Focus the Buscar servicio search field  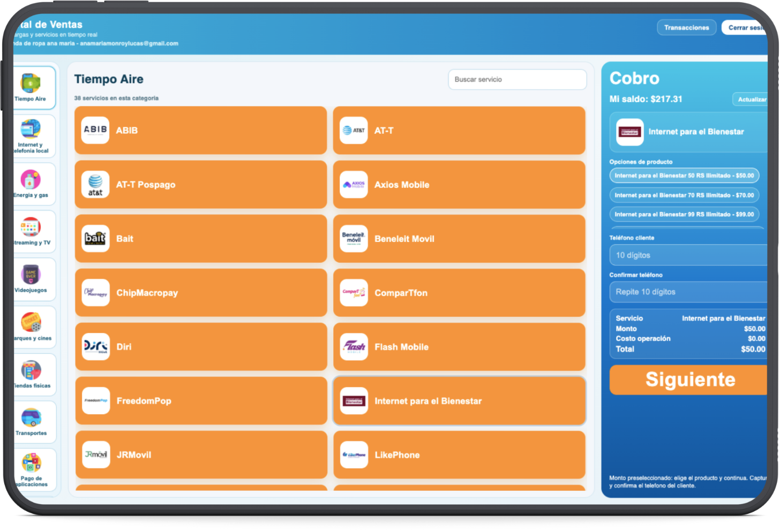tap(517, 79)
